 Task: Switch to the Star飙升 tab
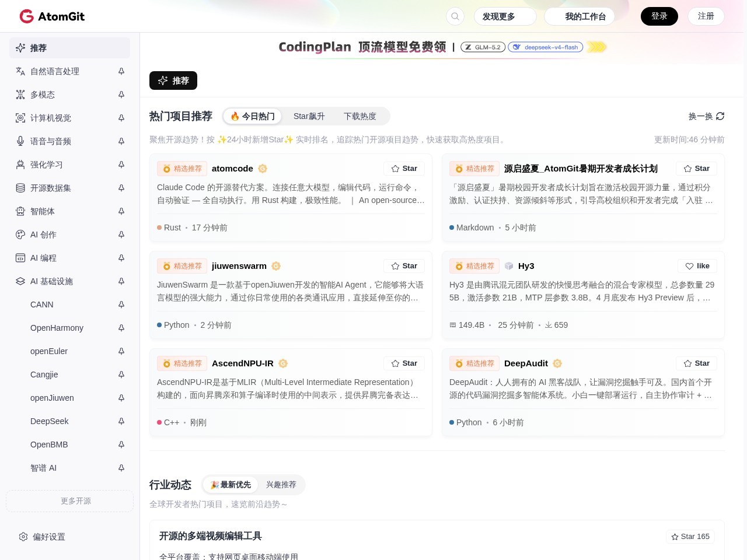click(309, 116)
